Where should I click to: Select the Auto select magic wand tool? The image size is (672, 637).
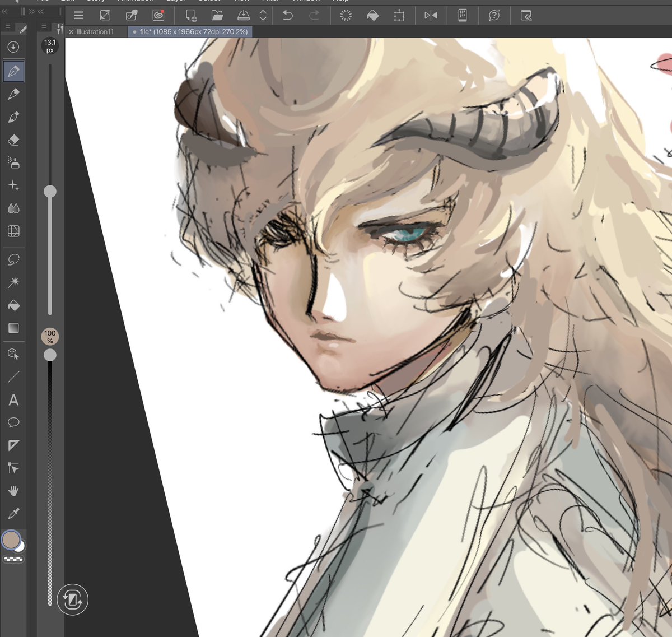pyautogui.click(x=13, y=282)
